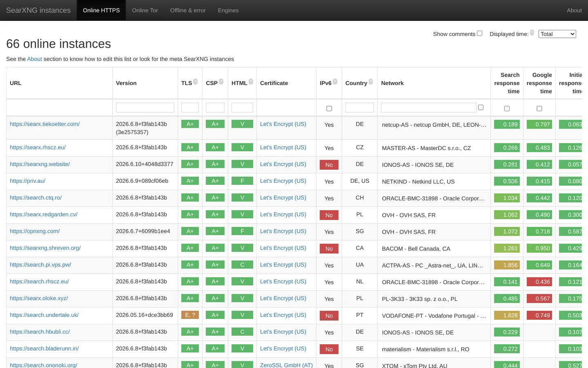Open the Displayed time Total dropdown
Image resolution: width=588 pixels, height=368 pixels.
(557, 34)
